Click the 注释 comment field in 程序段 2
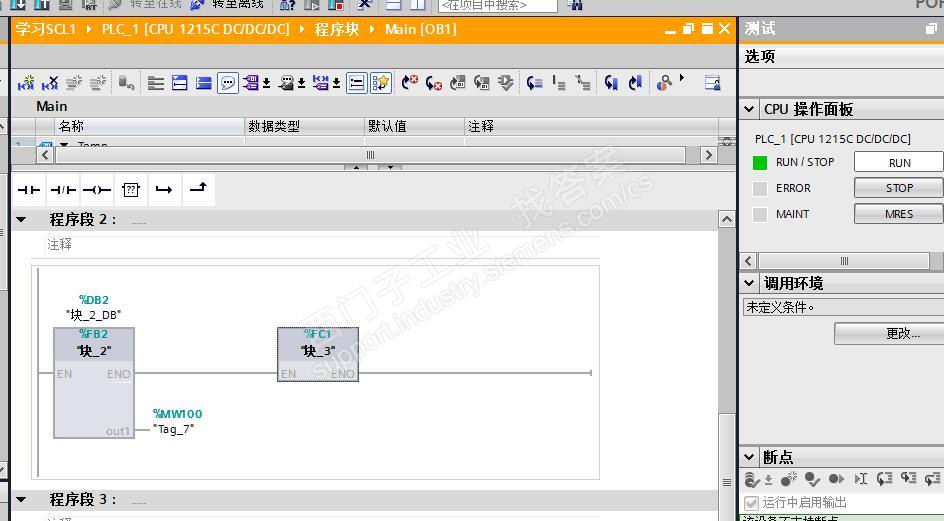 click(x=323, y=245)
